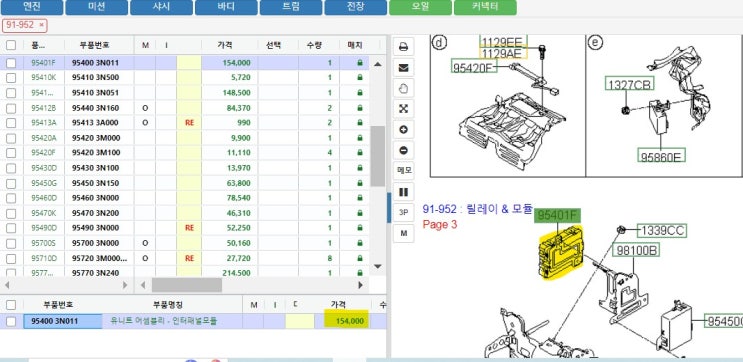Click the lock icon for row 95420A
The width and height of the screenshot is (743, 362).
click(360, 138)
